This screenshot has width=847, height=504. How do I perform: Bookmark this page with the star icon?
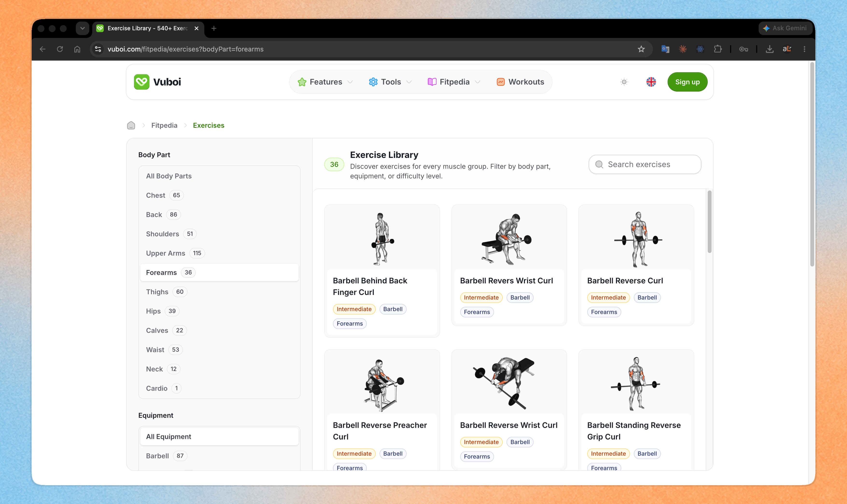[641, 49]
